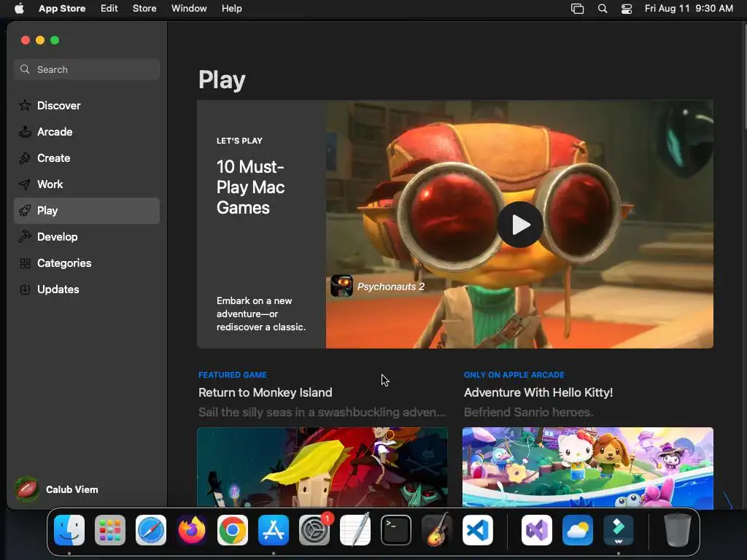This screenshot has height=560, width=747.
Task: Open Categories from the sidebar label
Action: click(x=64, y=262)
